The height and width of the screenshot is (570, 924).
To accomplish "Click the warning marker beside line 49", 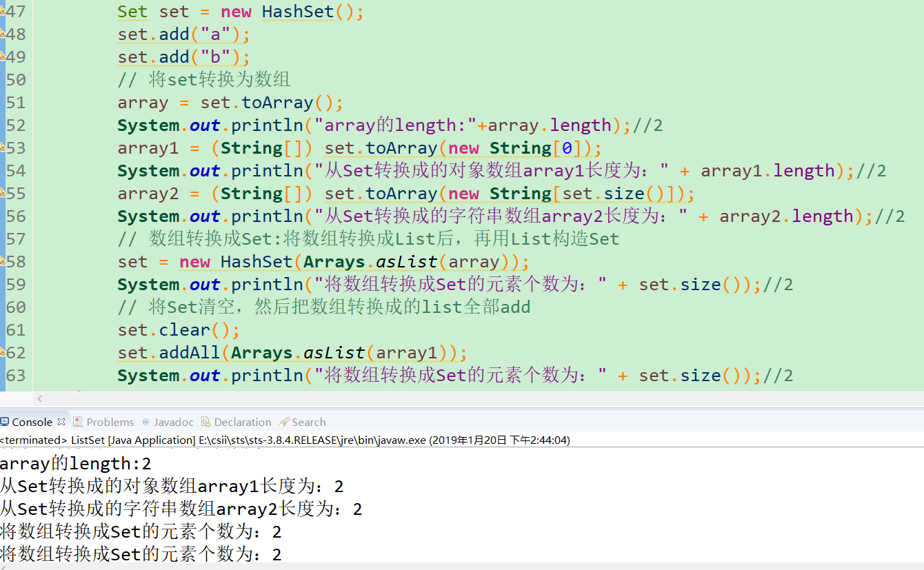I will [x=2, y=57].
